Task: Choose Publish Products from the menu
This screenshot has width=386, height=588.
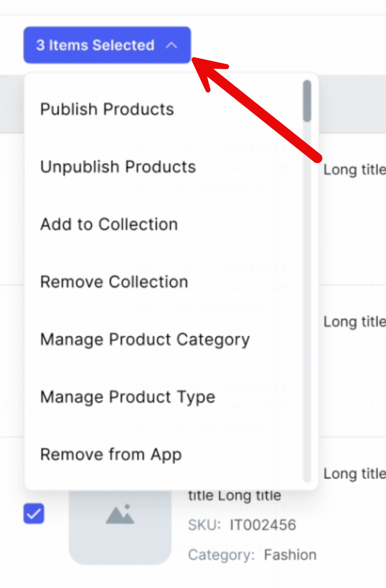Action: pos(107,109)
